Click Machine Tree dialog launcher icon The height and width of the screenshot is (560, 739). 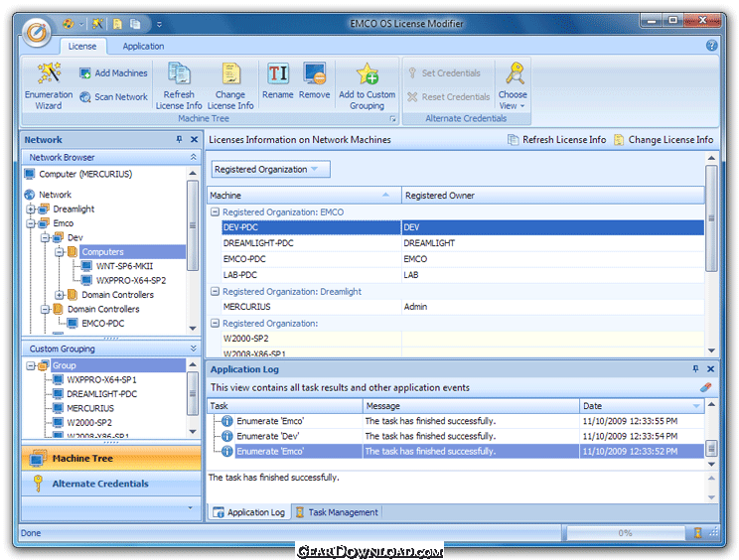click(392, 119)
